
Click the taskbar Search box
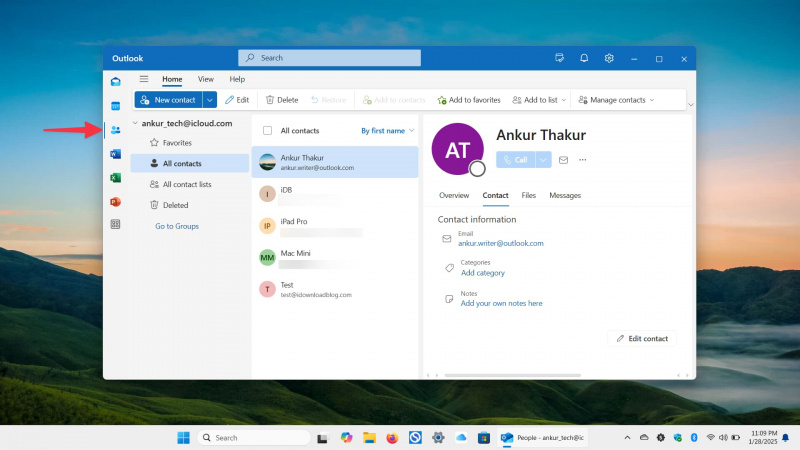254,438
